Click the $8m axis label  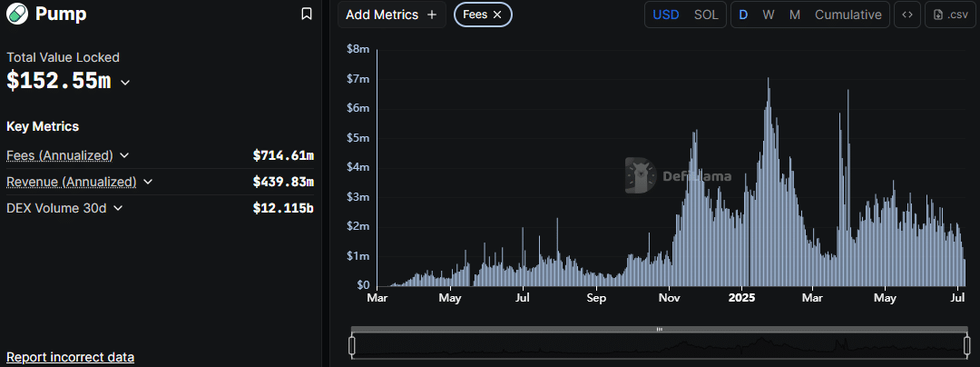tap(358, 49)
